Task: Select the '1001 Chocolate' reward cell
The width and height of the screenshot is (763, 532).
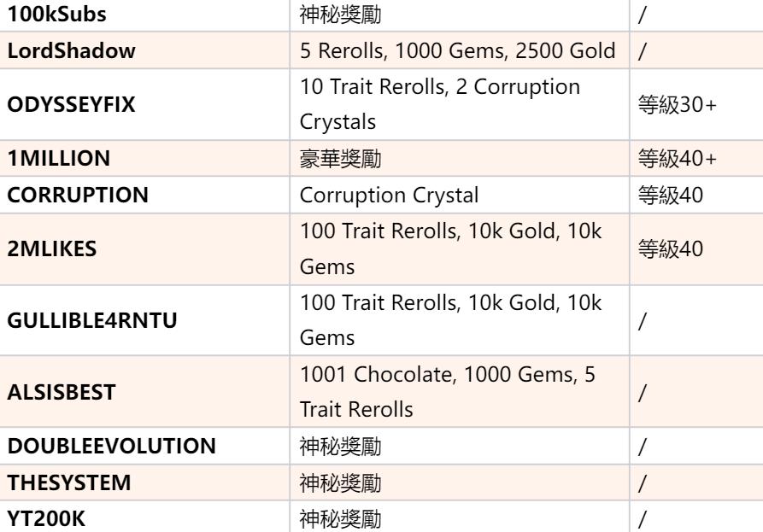Action: coord(460,392)
